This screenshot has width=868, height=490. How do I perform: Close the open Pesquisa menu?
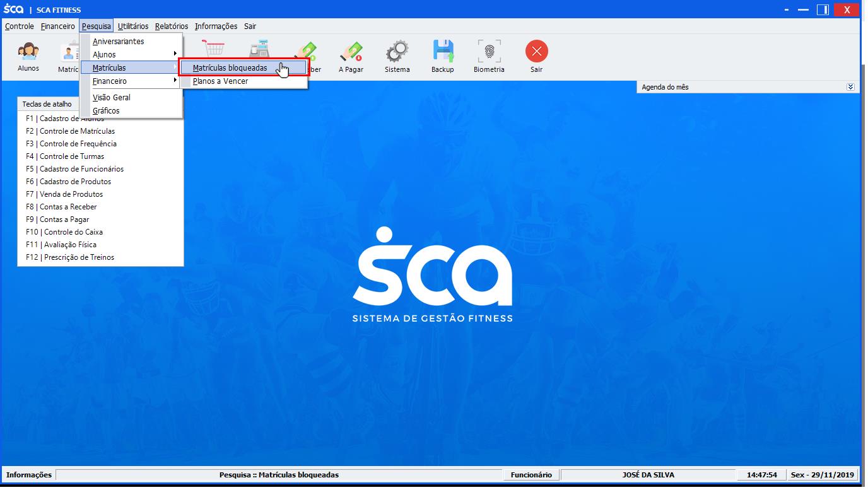96,26
